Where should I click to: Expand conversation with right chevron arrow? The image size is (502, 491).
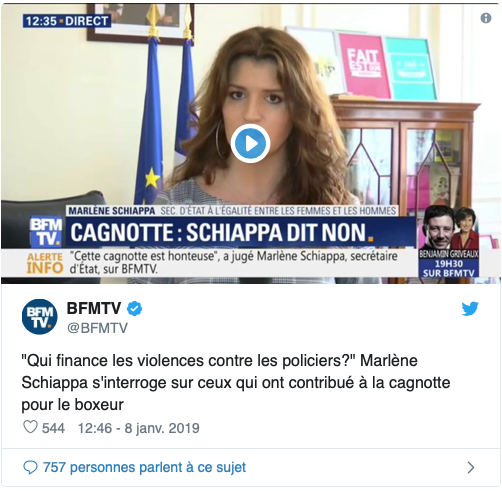[471, 468]
